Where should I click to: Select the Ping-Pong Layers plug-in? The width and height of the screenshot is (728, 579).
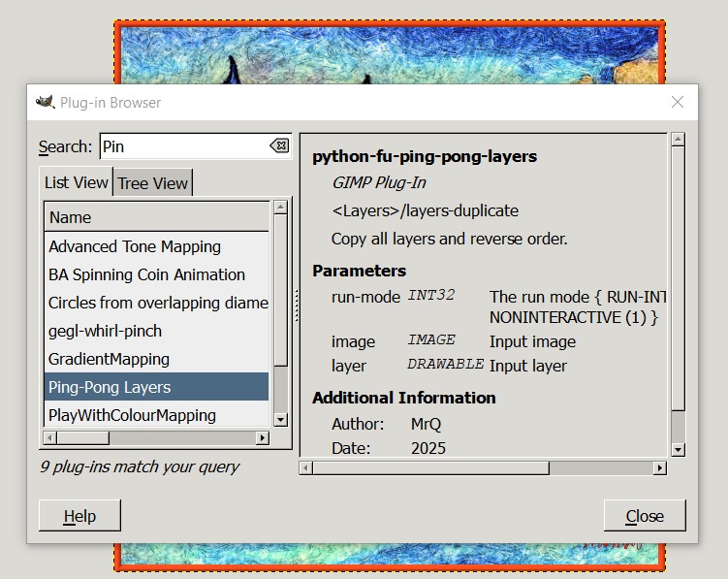(156, 387)
